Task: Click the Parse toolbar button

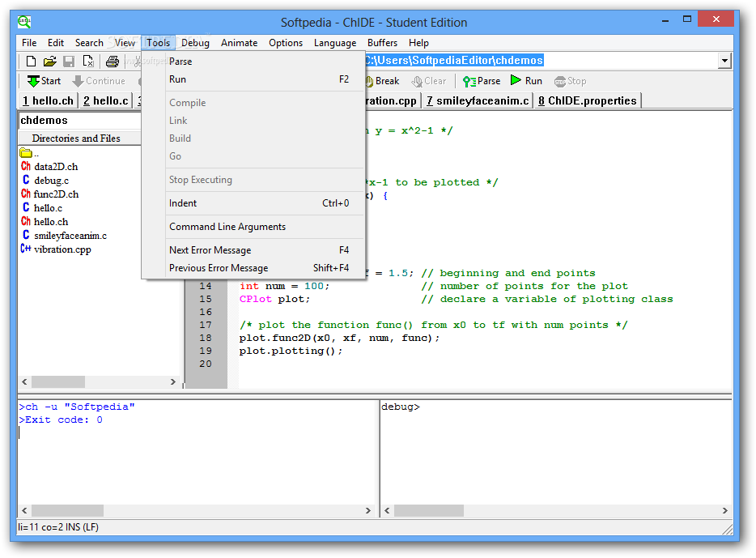Action: [482, 81]
